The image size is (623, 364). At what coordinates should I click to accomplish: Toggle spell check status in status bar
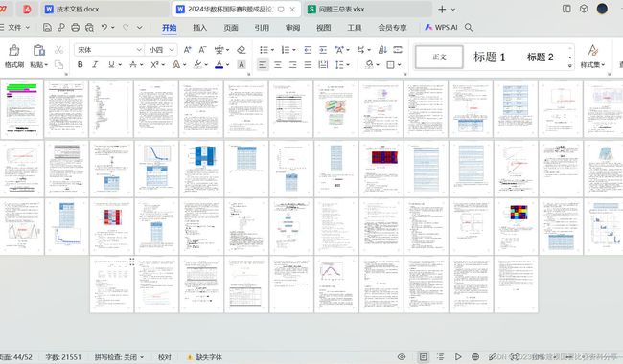coord(119,357)
